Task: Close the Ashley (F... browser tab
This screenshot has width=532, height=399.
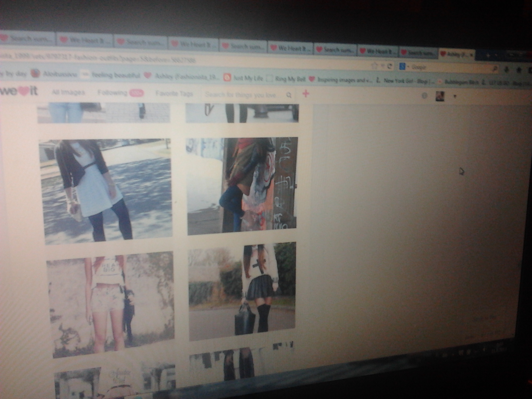Action: click(x=471, y=55)
